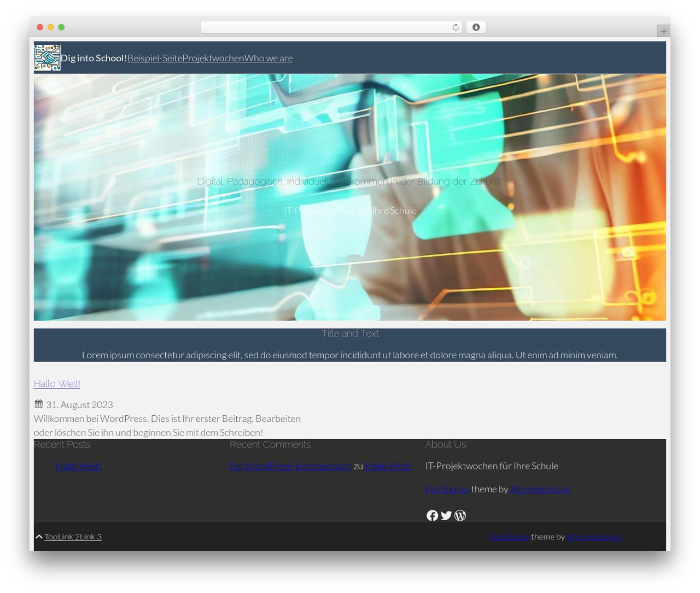
Task: Click the "Recent Comments" widget heading
Action: pyautogui.click(x=270, y=444)
